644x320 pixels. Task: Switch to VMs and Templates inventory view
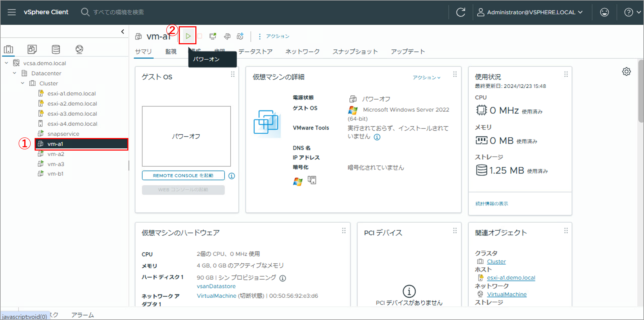(x=32, y=49)
